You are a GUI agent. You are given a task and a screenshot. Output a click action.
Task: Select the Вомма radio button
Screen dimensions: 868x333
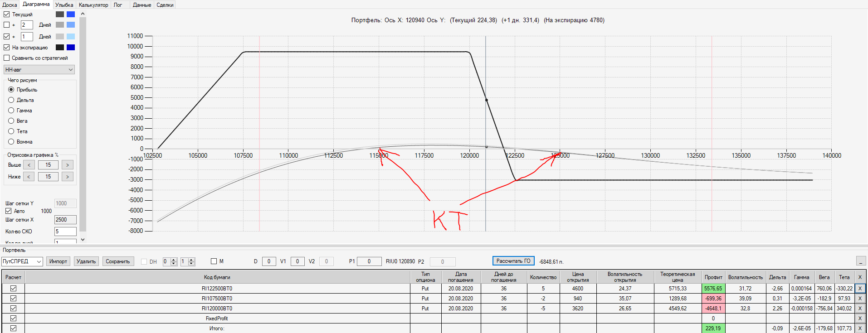click(11, 142)
